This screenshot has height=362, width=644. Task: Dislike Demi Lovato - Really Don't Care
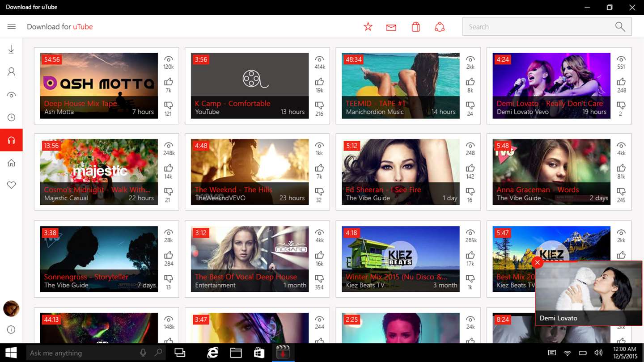click(621, 105)
